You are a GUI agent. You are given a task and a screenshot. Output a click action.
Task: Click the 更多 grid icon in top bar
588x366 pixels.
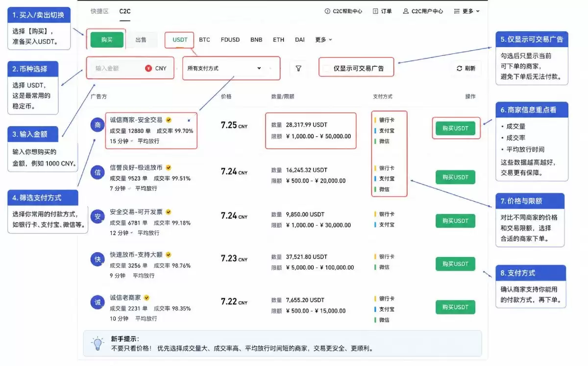[x=457, y=11]
